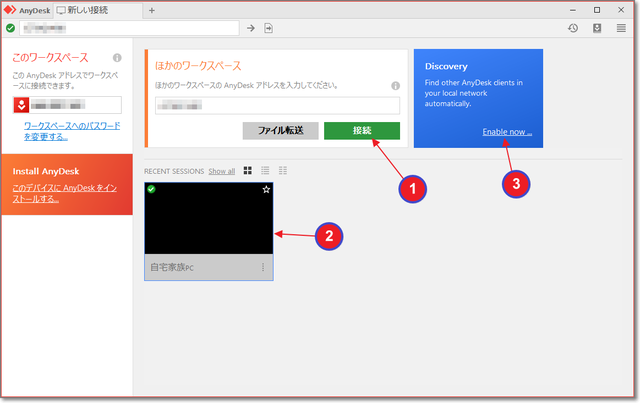Open the session history clock icon
The width and height of the screenshot is (640, 403).
coord(573,28)
